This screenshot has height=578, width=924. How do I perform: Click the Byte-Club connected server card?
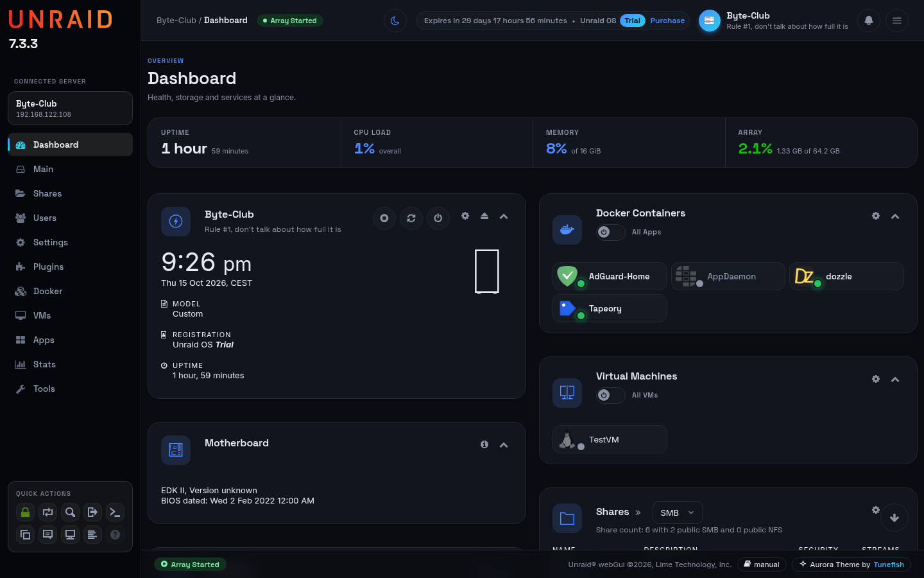pyautogui.click(x=71, y=108)
